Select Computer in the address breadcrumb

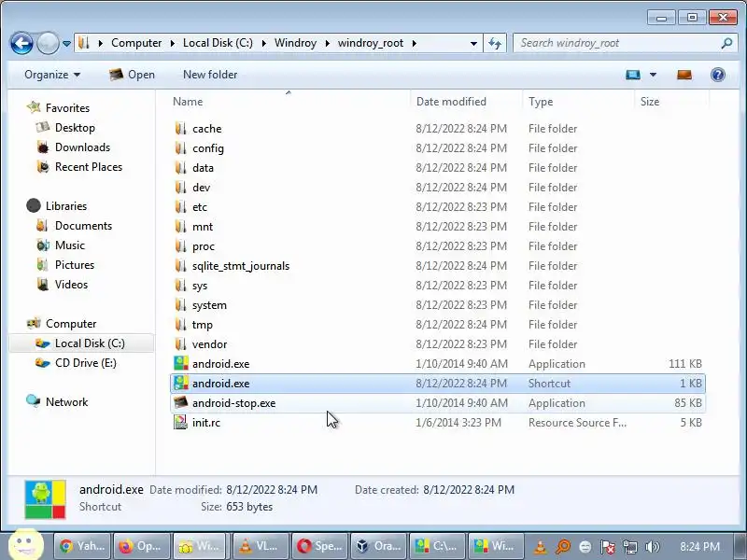(136, 43)
